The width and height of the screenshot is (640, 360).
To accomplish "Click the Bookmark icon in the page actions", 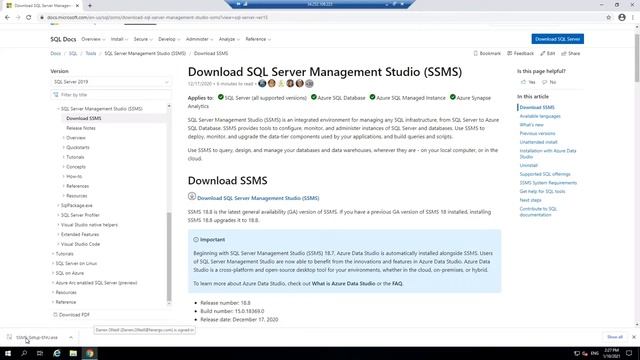I will coord(476,53).
